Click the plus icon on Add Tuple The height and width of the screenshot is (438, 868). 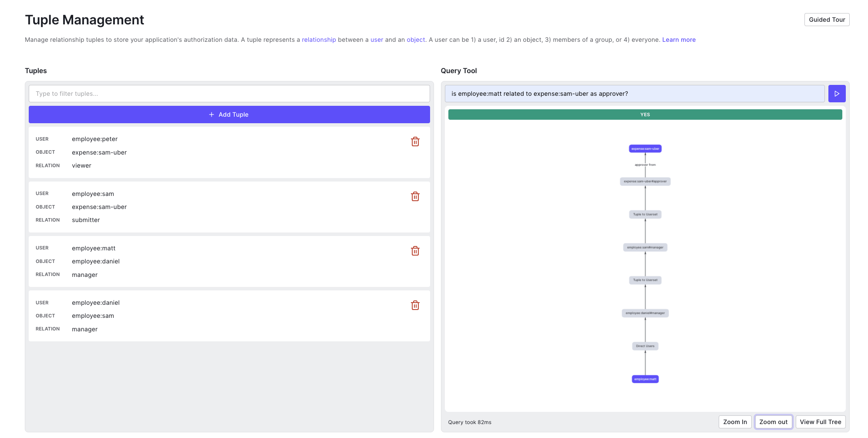coord(211,115)
